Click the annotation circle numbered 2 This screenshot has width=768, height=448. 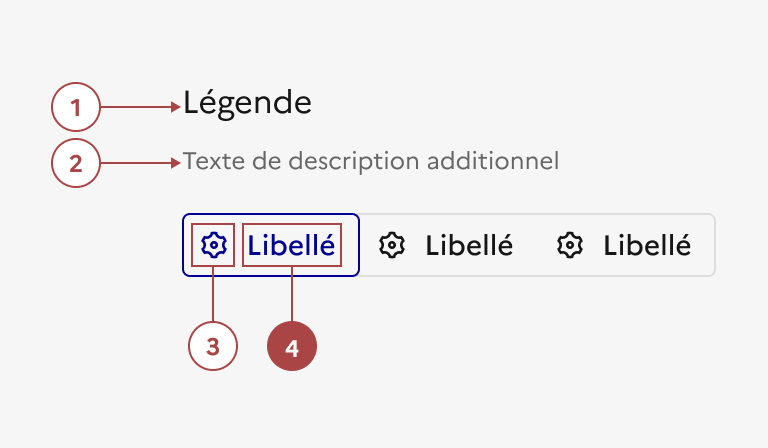(76, 164)
